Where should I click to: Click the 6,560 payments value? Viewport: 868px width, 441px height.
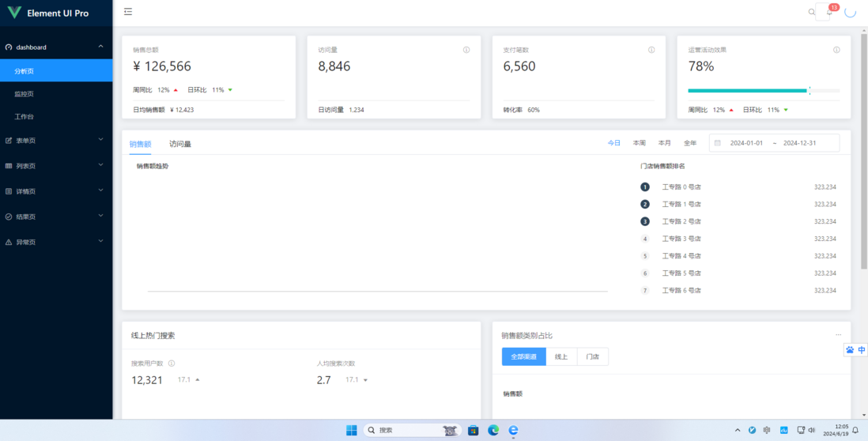pos(519,66)
